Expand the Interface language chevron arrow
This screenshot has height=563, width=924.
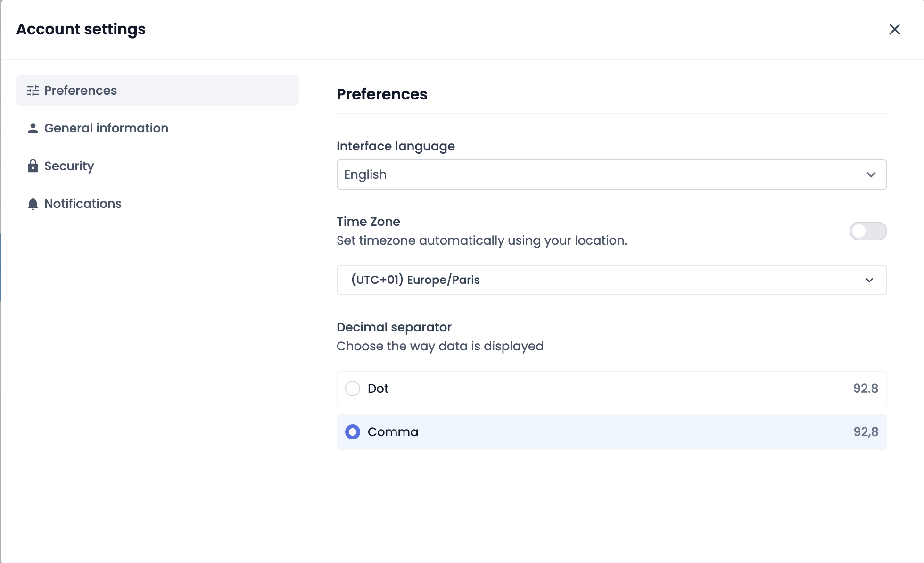[871, 174]
